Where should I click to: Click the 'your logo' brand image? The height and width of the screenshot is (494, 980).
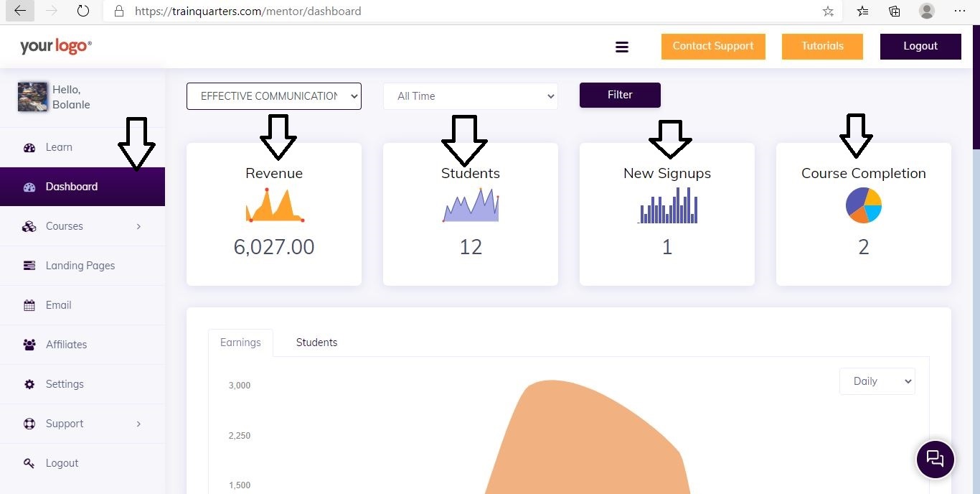[56, 46]
